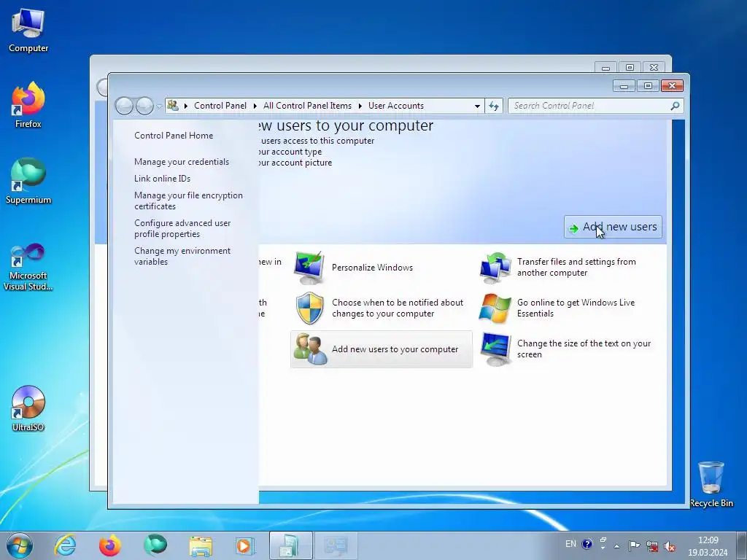Click the network tray icon

pos(652,546)
